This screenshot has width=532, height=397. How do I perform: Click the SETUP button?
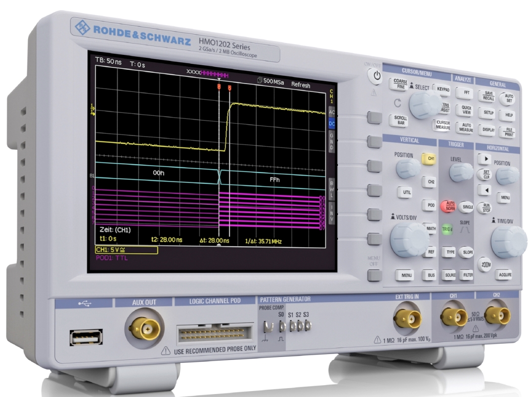pyautogui.click(x=488, y=113)
